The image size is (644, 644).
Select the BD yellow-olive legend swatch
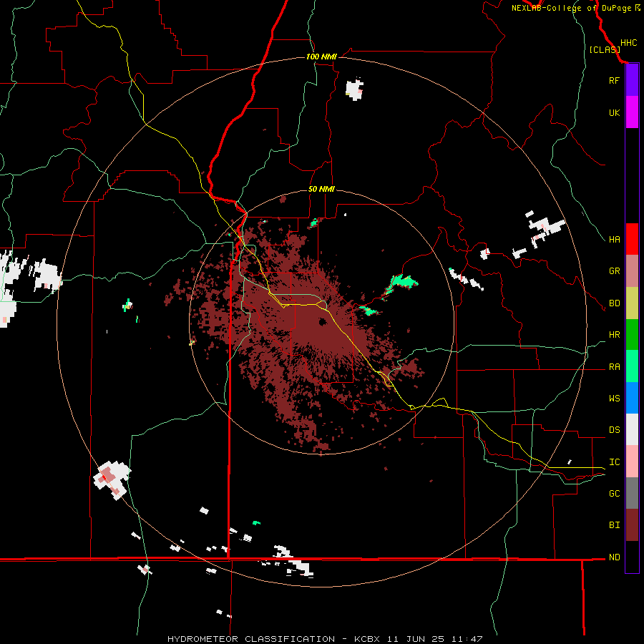tap(632, 303)
